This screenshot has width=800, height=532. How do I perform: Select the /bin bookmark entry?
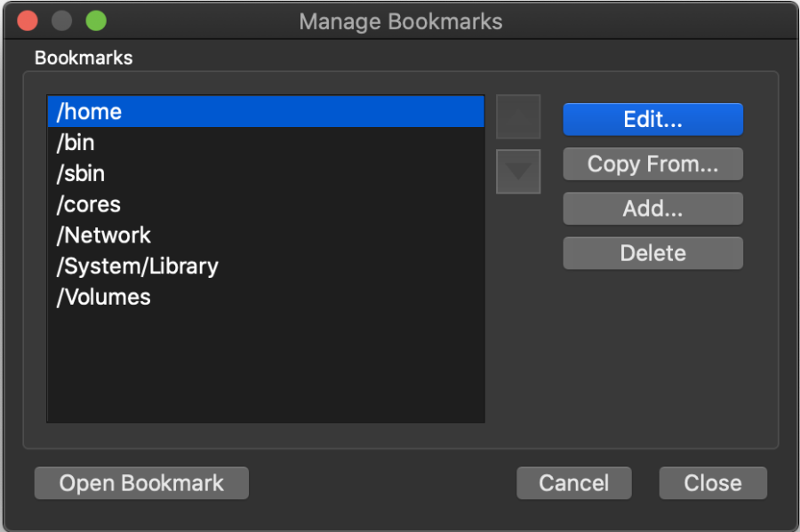76,143
